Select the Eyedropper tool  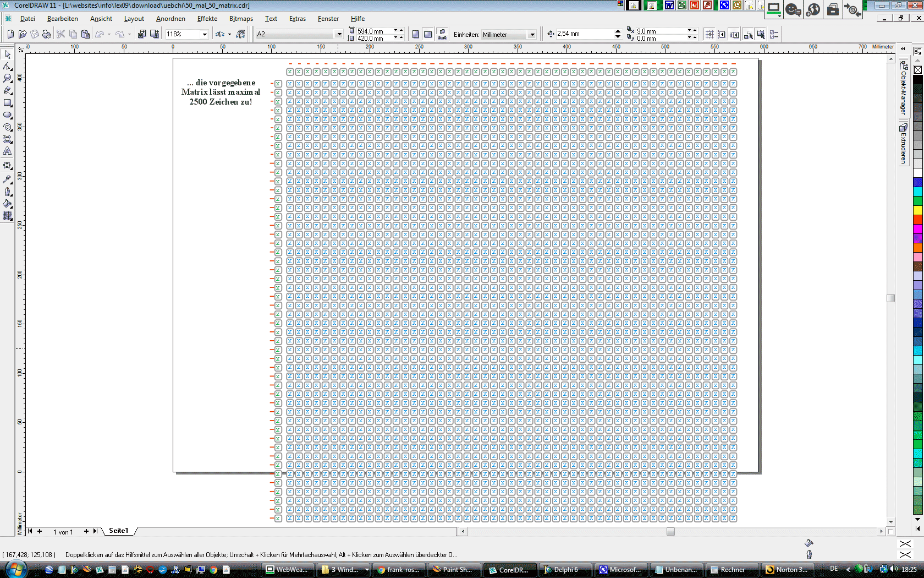8,179
